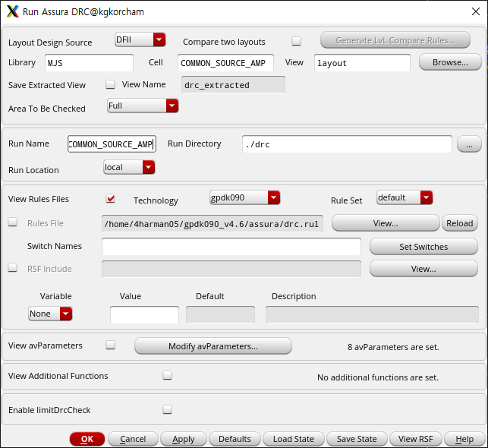
Task: Click the View button next to Rules File
Action: pyautogui.click(x=386, y=223)
